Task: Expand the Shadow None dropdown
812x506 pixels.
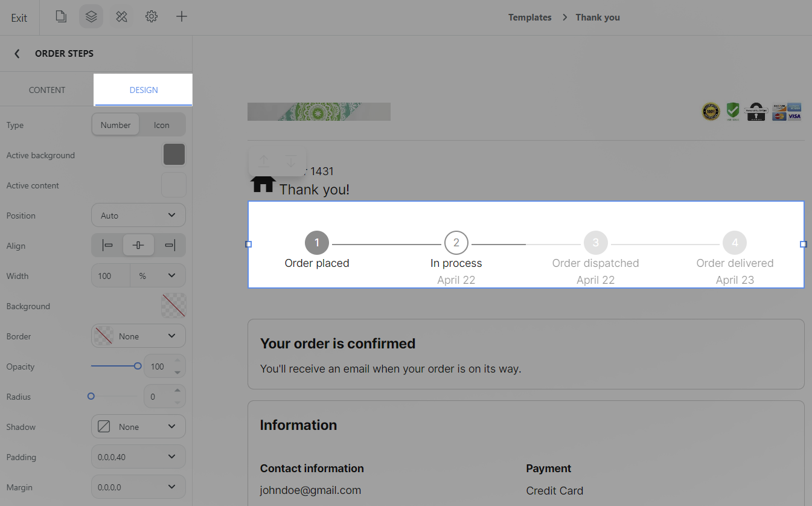Action: click(138, 427)
